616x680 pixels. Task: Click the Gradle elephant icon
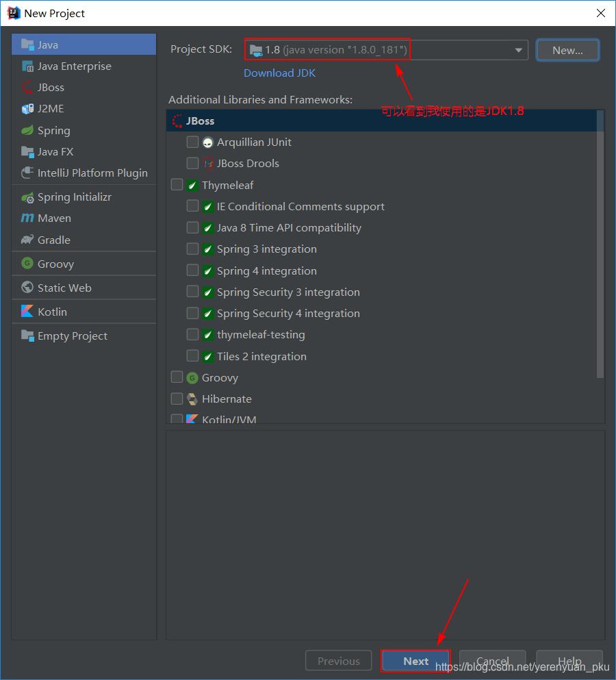(27, 240)
